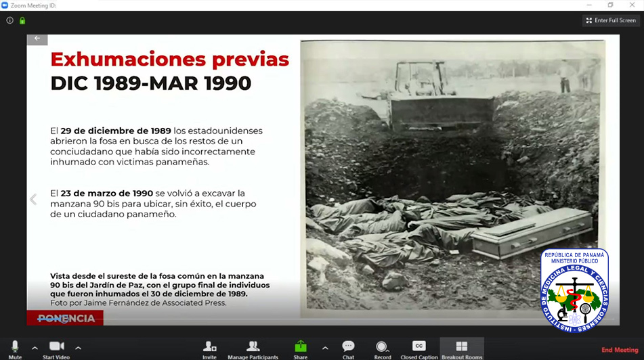Click the "DIC 1989-MAR 1990" subtitle
The width and height of the screenshot is (644, 360).
point(151,83)
